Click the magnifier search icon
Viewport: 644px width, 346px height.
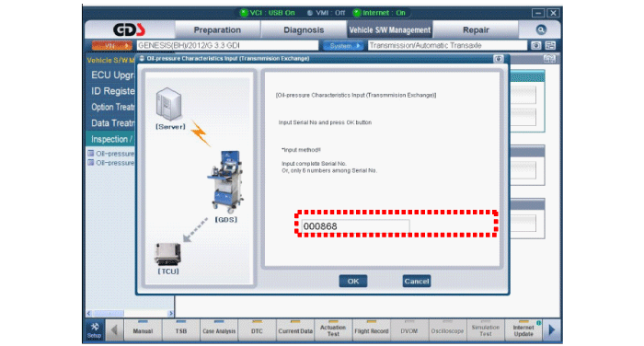point(541,29)
